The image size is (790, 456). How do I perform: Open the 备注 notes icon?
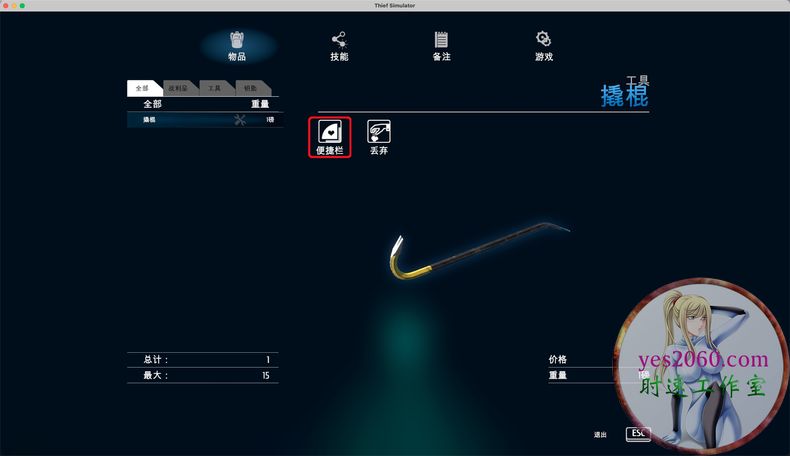pos(441,40)
